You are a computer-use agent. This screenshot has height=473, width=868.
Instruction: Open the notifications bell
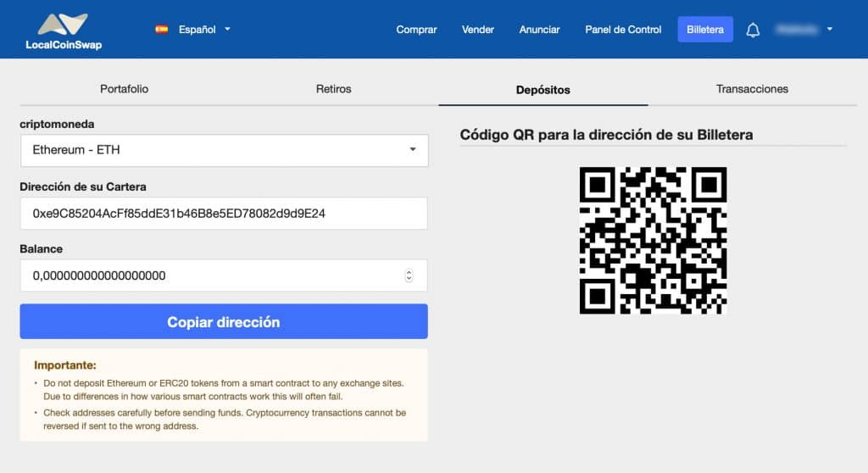753,30
